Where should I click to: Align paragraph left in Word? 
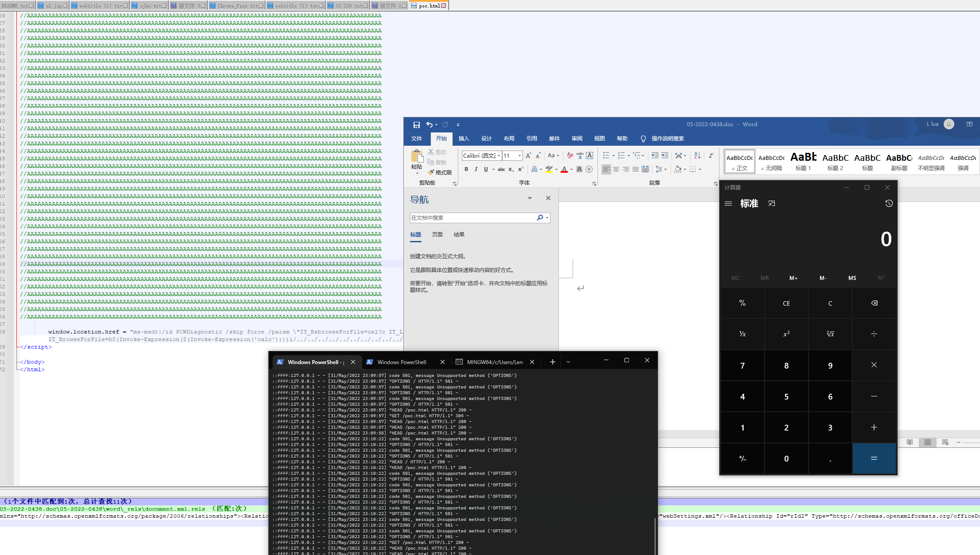click(x=606, y=169)
